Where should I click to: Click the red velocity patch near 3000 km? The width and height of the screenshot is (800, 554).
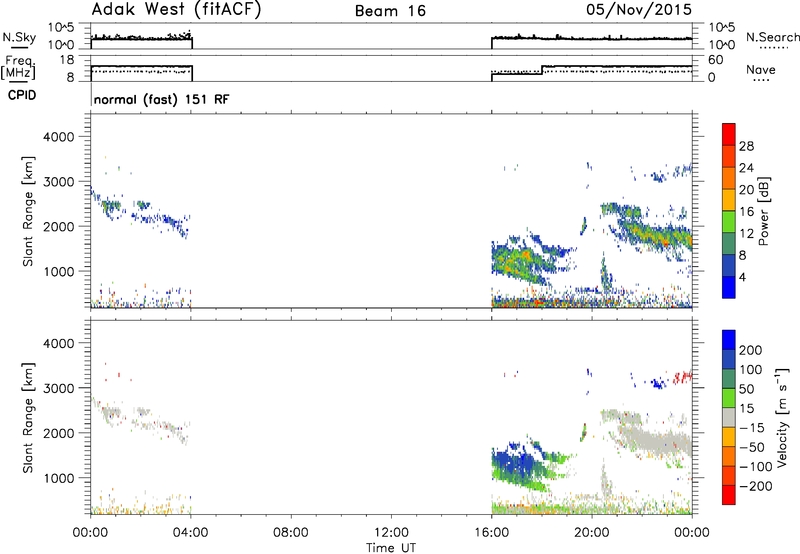683,377
